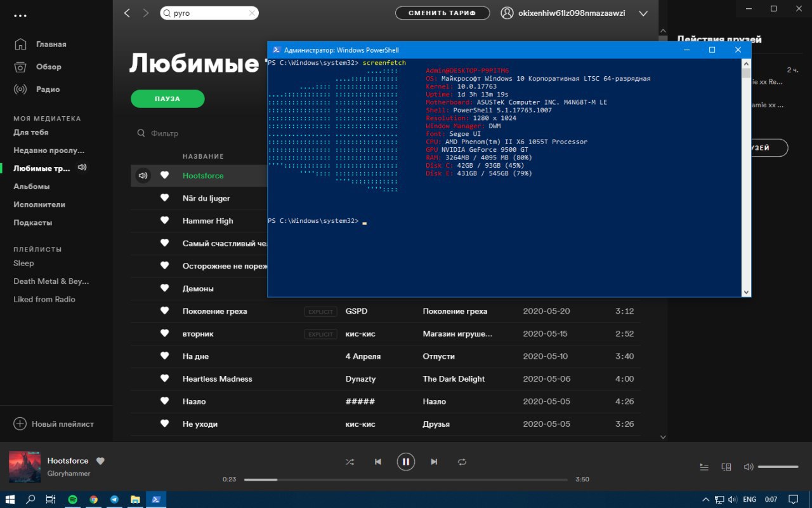Go back with the left arrow

click(x=127, y=13)
